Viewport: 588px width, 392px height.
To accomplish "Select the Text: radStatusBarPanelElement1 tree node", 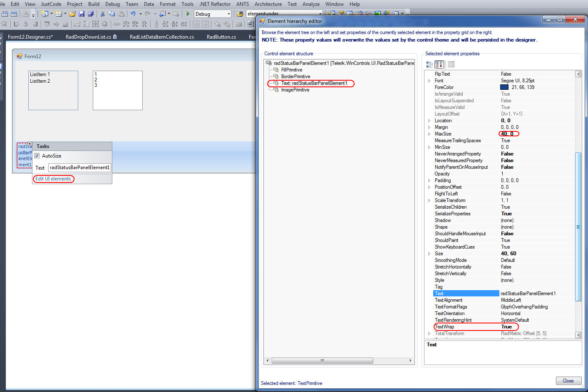I will [314, 83].
